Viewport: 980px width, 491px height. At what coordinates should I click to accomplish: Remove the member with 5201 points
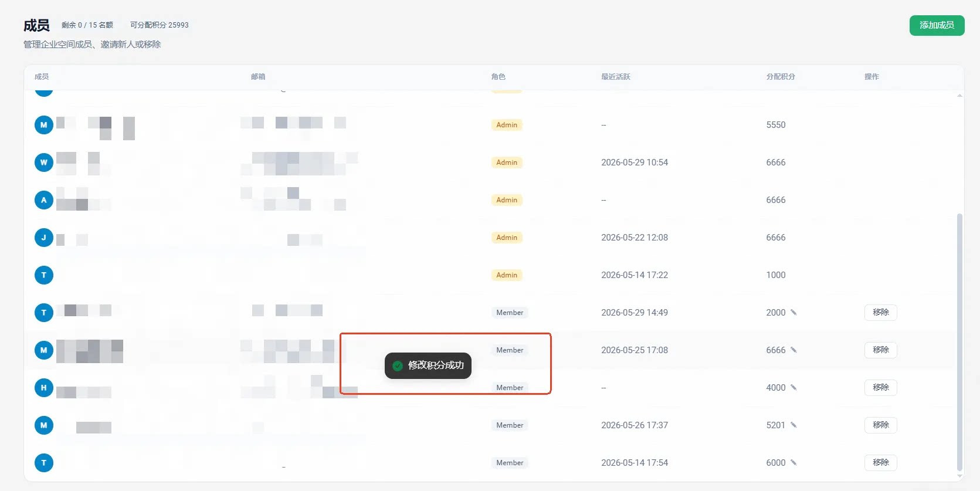(x=880, y=425)
